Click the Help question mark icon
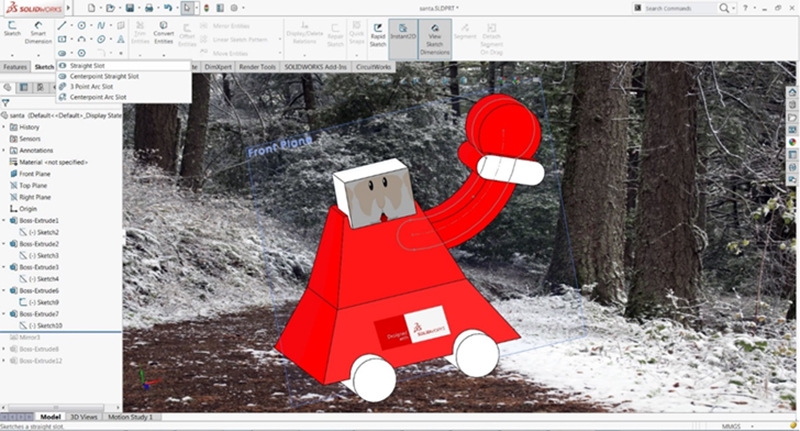The image size is (800, 431). point(745,8)
